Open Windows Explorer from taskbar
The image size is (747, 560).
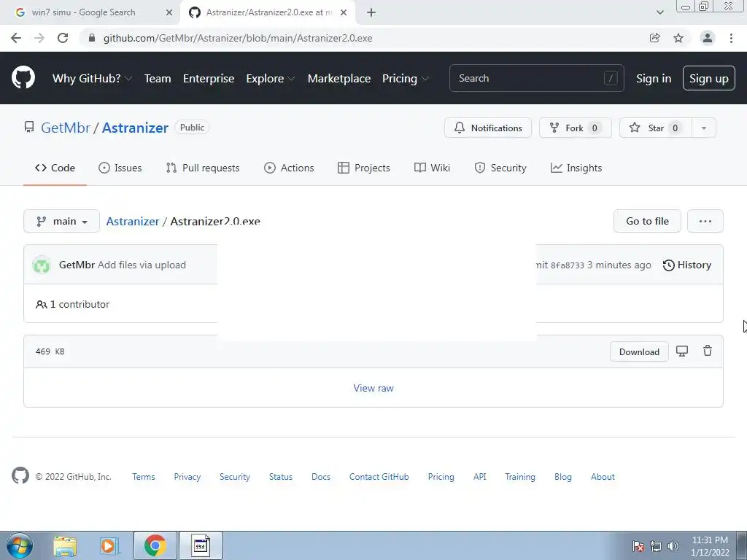click(x=65, y=545)
